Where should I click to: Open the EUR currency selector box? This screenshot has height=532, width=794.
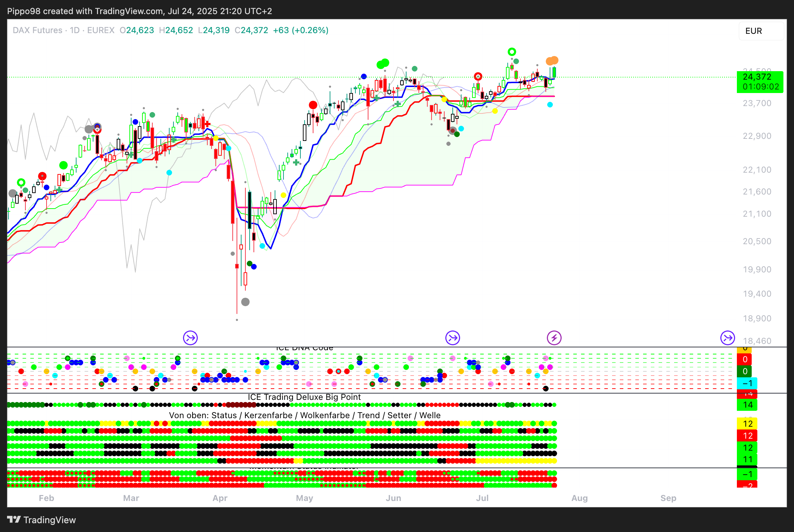[x=761, y=31]
